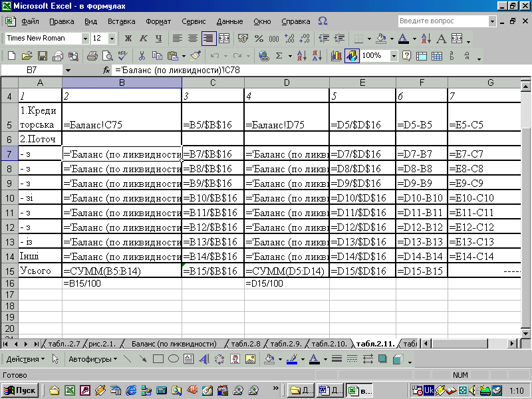
Task: Select cell with =СУММ(B5:B14)
Action: pos(122,271)
